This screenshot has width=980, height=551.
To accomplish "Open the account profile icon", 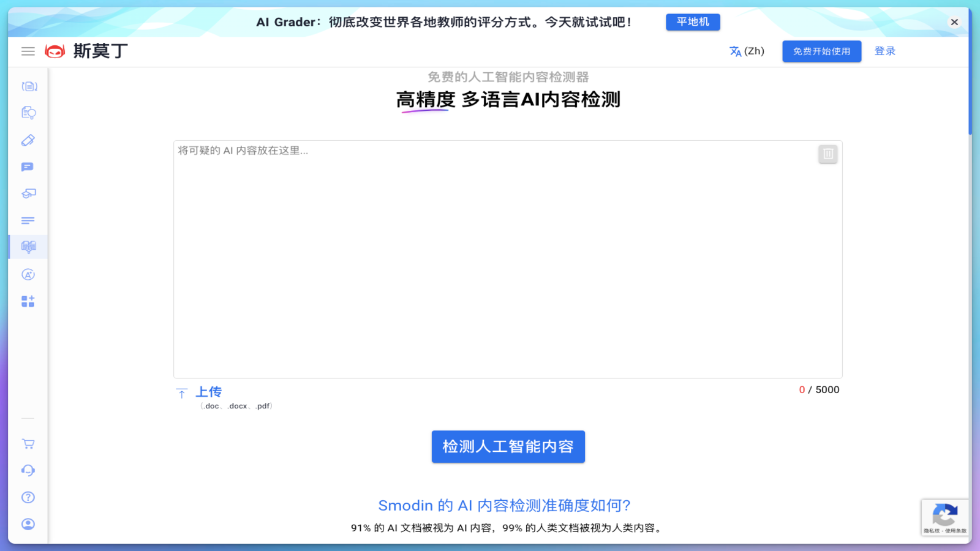I will [x=28, y=524].
